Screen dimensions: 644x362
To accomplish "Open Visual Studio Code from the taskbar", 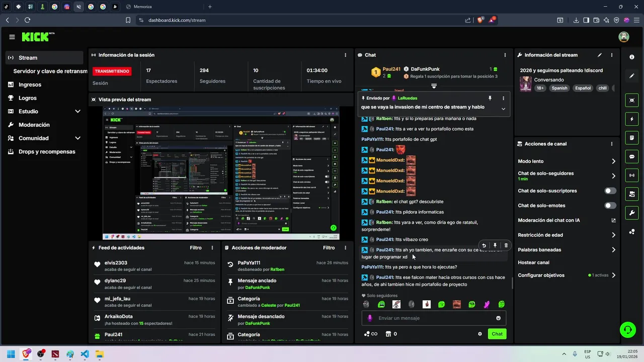I will pos(85,354).
